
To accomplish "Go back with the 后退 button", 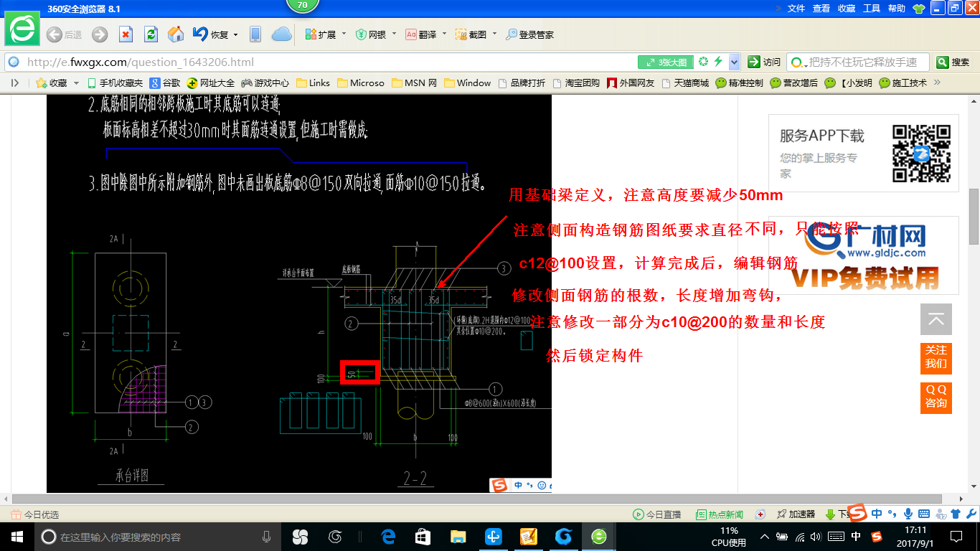I will [64, 34].
